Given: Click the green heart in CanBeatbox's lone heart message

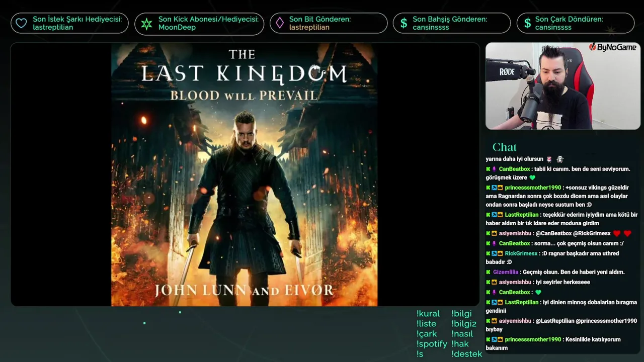Looking at the screenshot, I should tap(538, 292).
